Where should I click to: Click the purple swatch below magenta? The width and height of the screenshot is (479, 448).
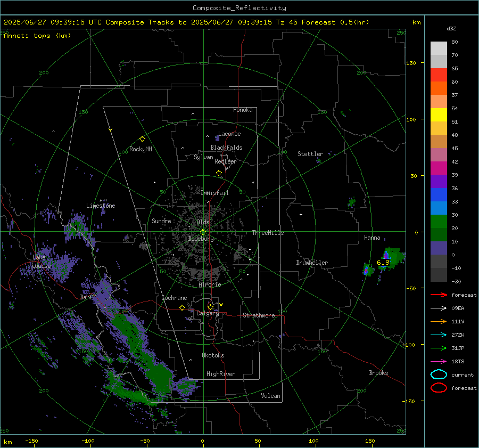(x=439, y=181)
